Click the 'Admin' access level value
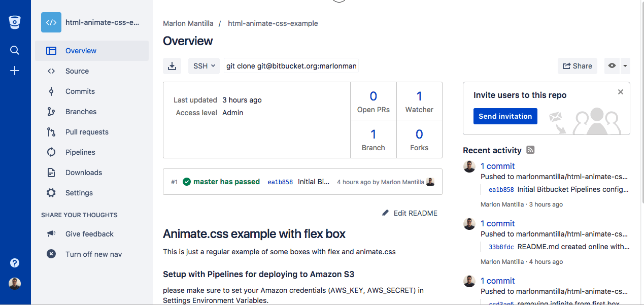This screenshot has width=644, height=305. 233,113
